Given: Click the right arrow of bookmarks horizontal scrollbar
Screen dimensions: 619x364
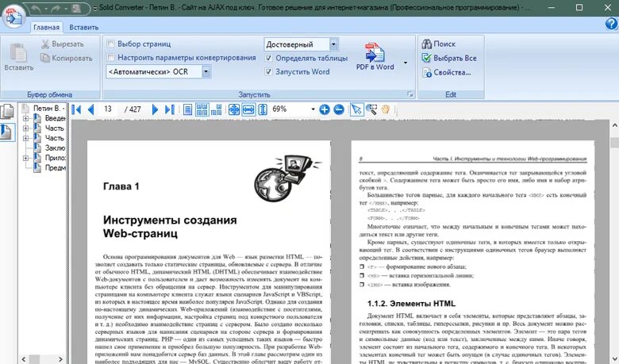Looking at the screenshot, I should pos(60,359).
